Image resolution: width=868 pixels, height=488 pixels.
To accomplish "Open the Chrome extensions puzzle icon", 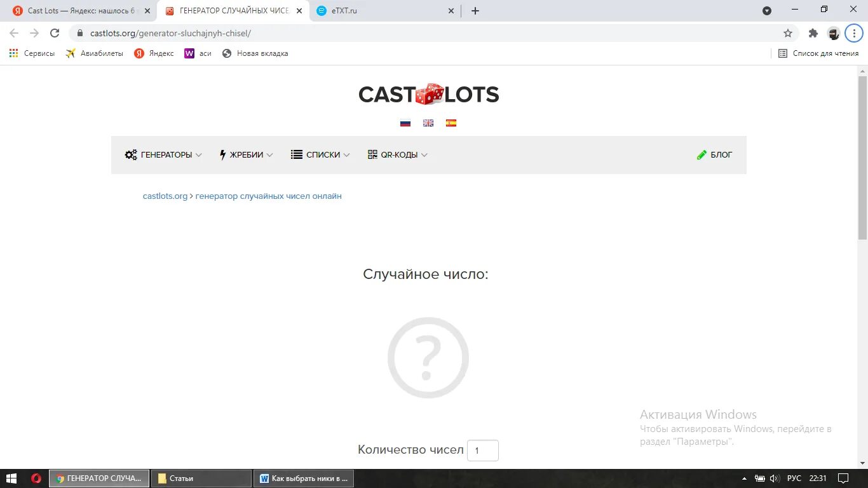I will click(x=813, y=33).
